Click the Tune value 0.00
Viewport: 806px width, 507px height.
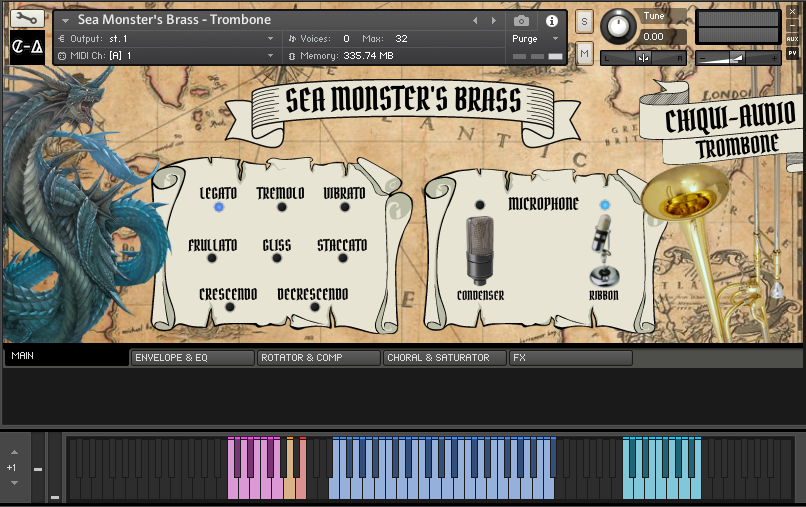[653, 37]
